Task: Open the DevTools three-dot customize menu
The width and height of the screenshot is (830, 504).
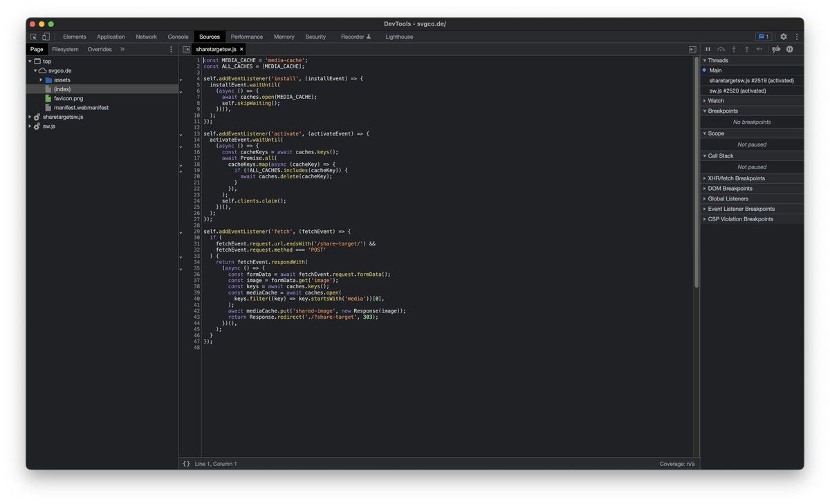Action: coord(797,37)
